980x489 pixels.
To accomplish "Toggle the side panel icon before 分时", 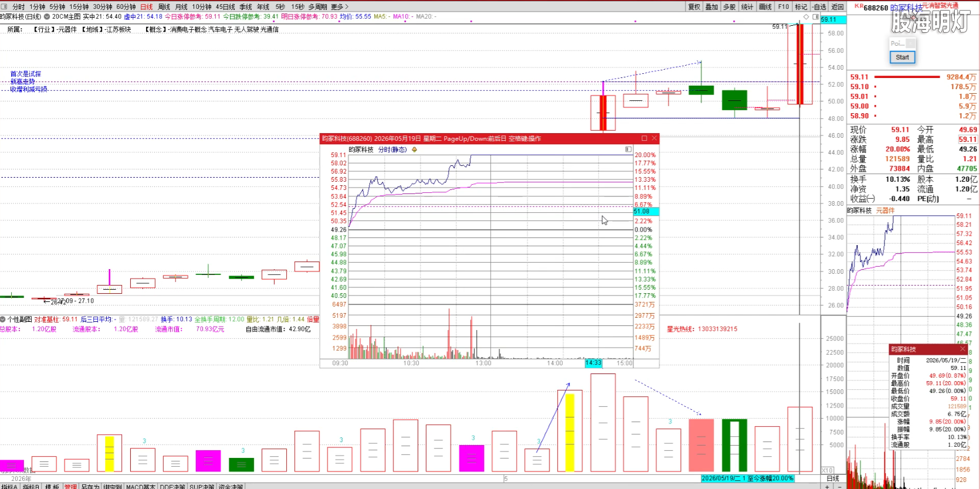I will [x=4, y=7].
